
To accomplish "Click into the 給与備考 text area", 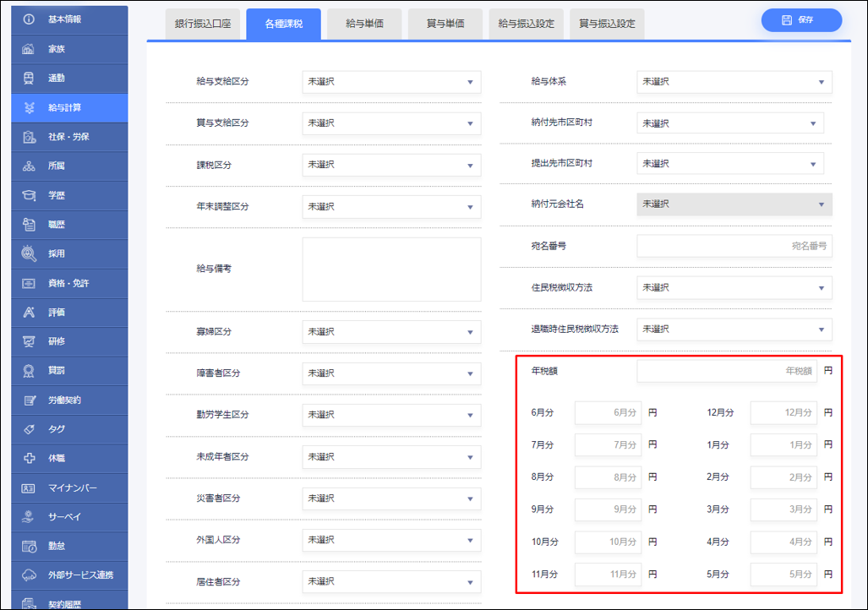I will 390,269.
